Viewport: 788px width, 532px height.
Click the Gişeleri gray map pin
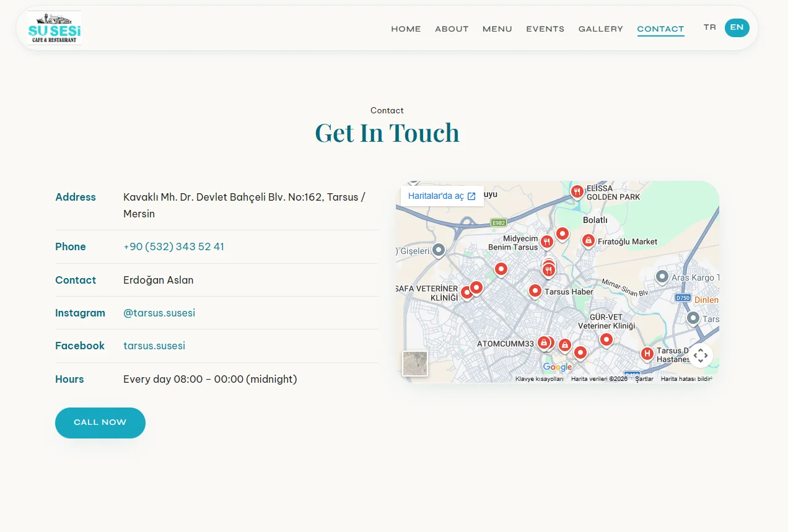pos(439,250)
